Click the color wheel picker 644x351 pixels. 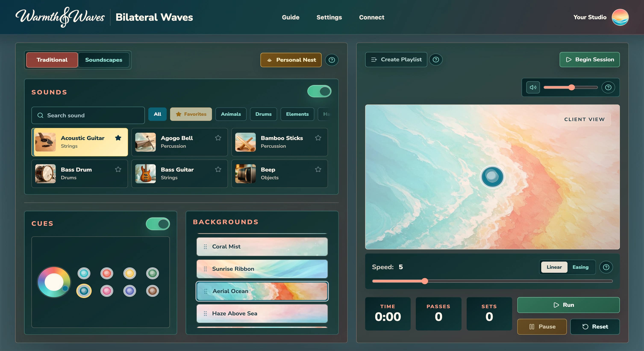tap(54, 282)
